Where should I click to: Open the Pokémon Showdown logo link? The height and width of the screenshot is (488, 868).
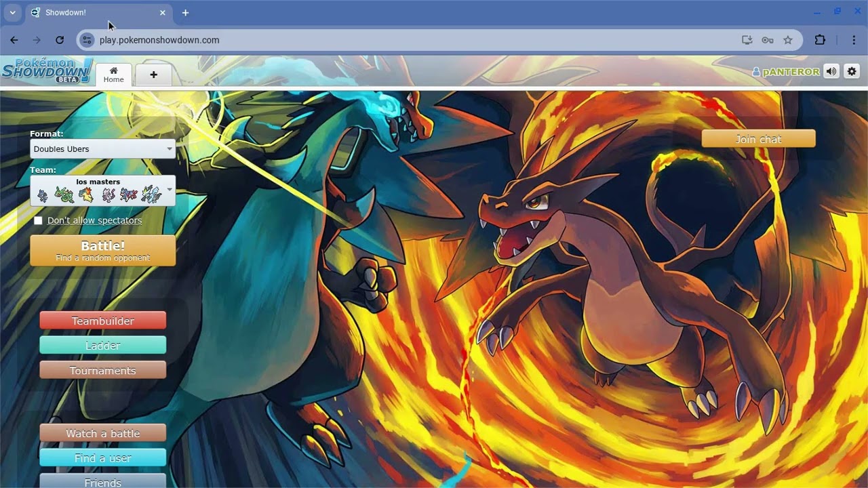click(x=47, y=70)
